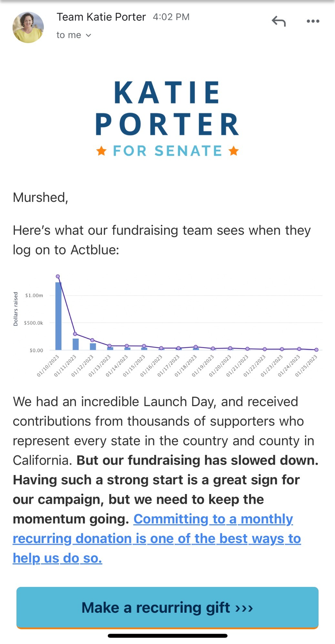The image size is (335, 644).
Task: Tap the $1.00m axis label
Action: click(34, 295)
